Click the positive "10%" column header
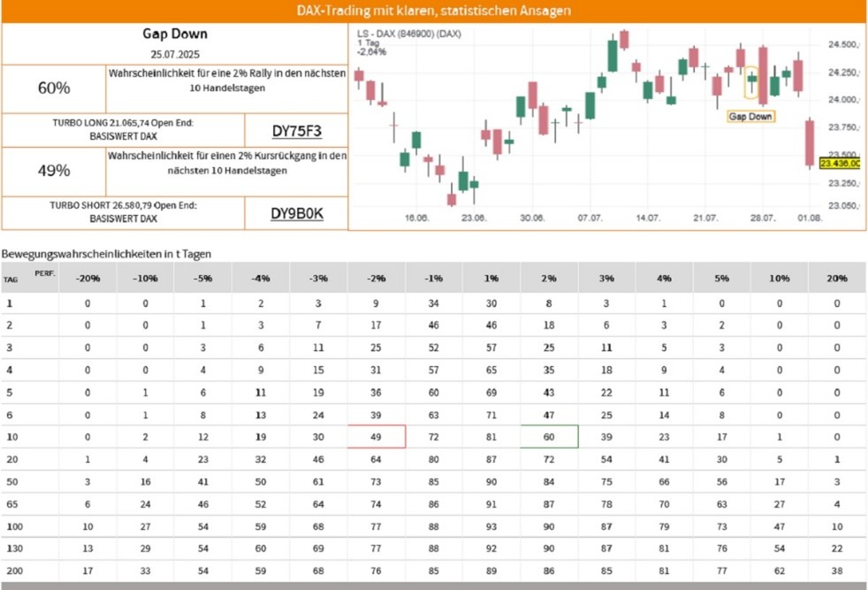 [x=779, y=278]
